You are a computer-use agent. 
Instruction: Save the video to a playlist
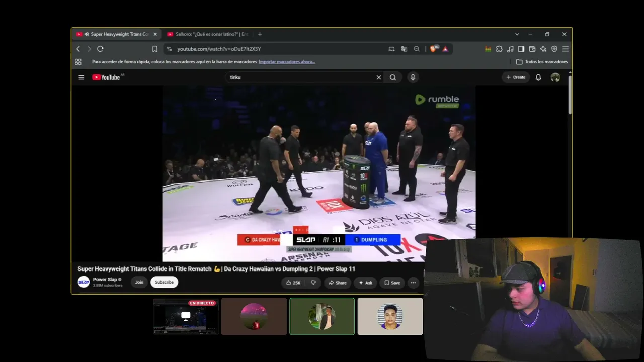pos(392,283)
